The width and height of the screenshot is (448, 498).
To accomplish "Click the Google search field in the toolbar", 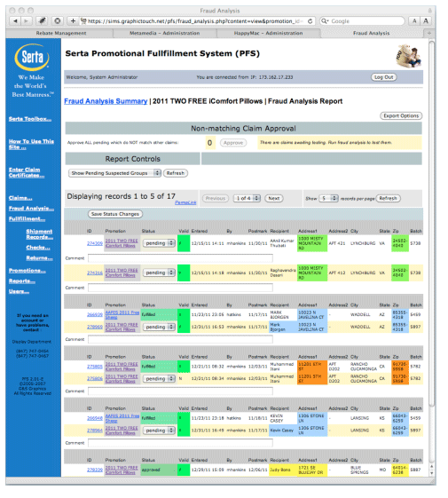I will [x=362, y=21].
